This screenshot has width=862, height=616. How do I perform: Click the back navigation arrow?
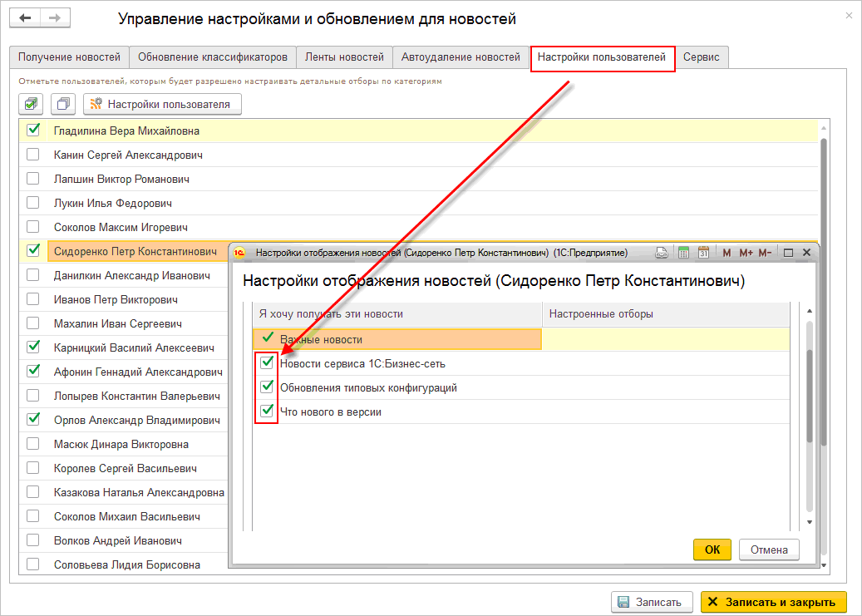22,17
